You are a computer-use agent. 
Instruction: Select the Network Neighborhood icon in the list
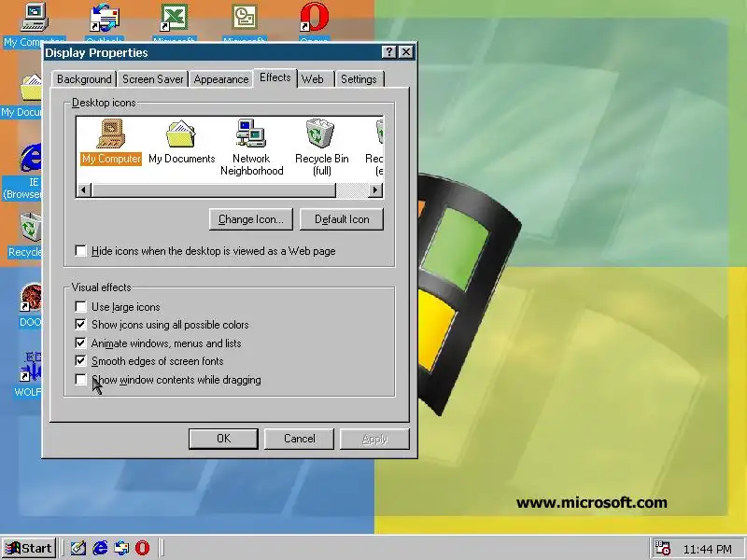(251, 147)
